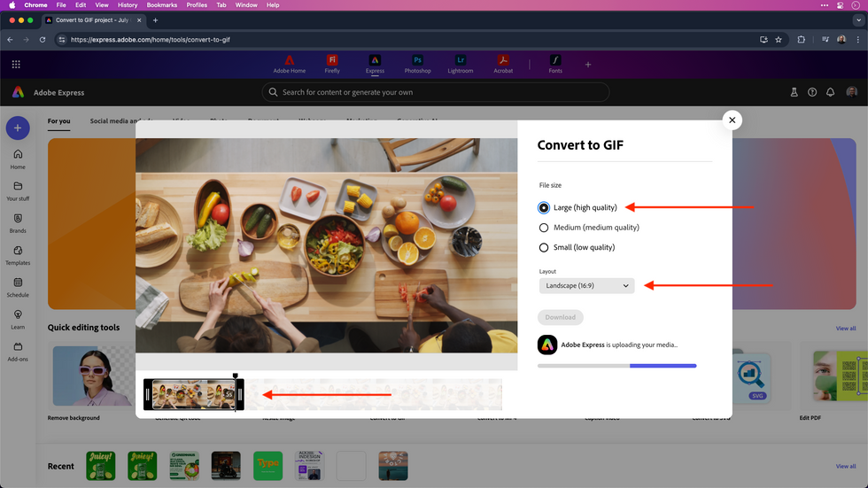The width and height of the screenshot is (868, 488).
Task: Select the Convert to GIF project browser tab
Action: coord(93,19)
